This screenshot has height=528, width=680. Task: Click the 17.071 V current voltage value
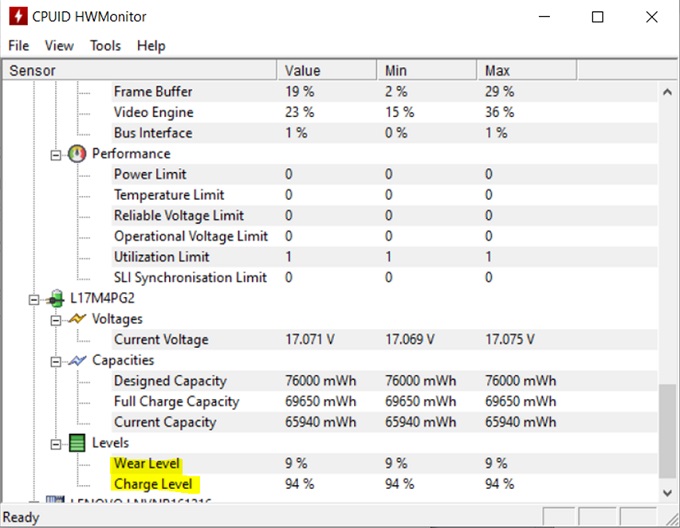click(310, 339)
